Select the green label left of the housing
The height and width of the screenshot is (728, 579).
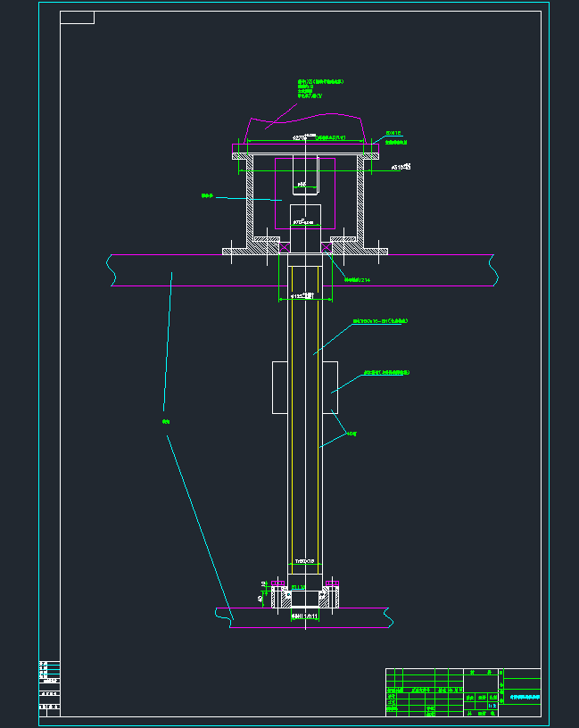click(208, 194)
